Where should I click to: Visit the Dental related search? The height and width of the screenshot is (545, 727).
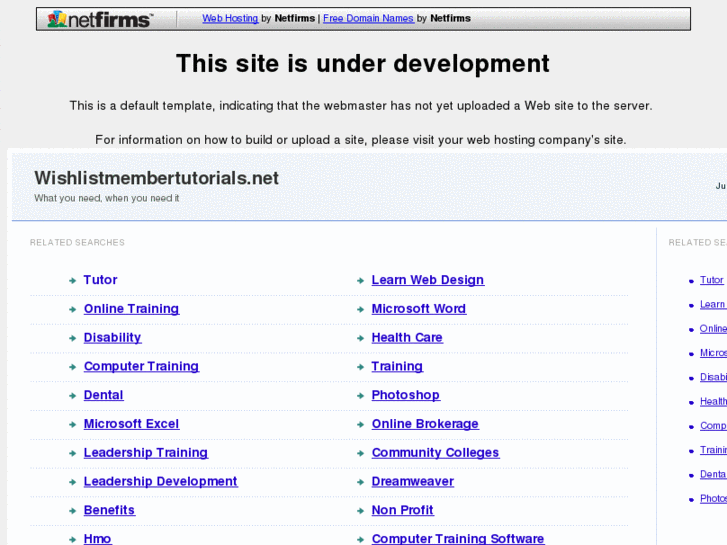(103, 396)
